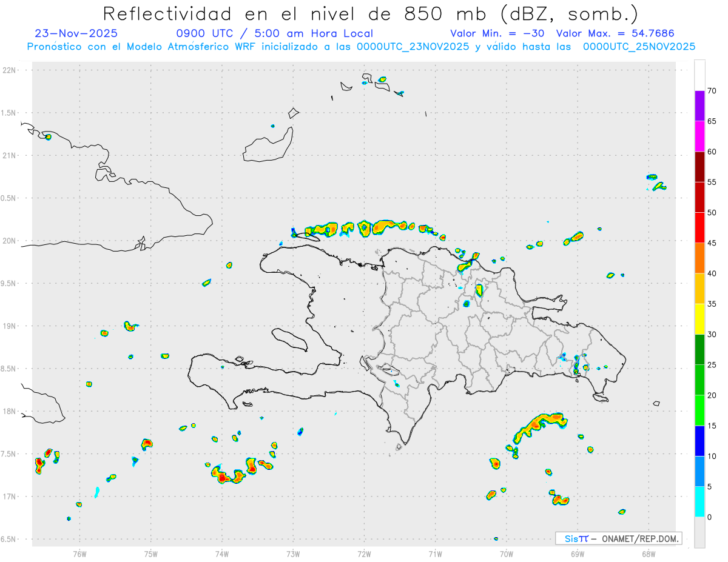
Task: Click the "25" value on the color scale
Action: pyautogui.click(x=712, y=364)
